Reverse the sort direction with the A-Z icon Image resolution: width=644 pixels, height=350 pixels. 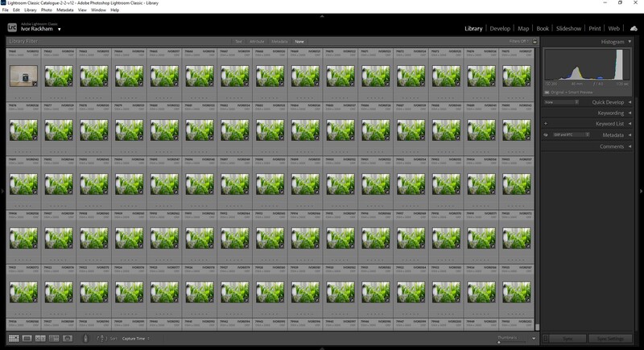[x=101, y=339]
